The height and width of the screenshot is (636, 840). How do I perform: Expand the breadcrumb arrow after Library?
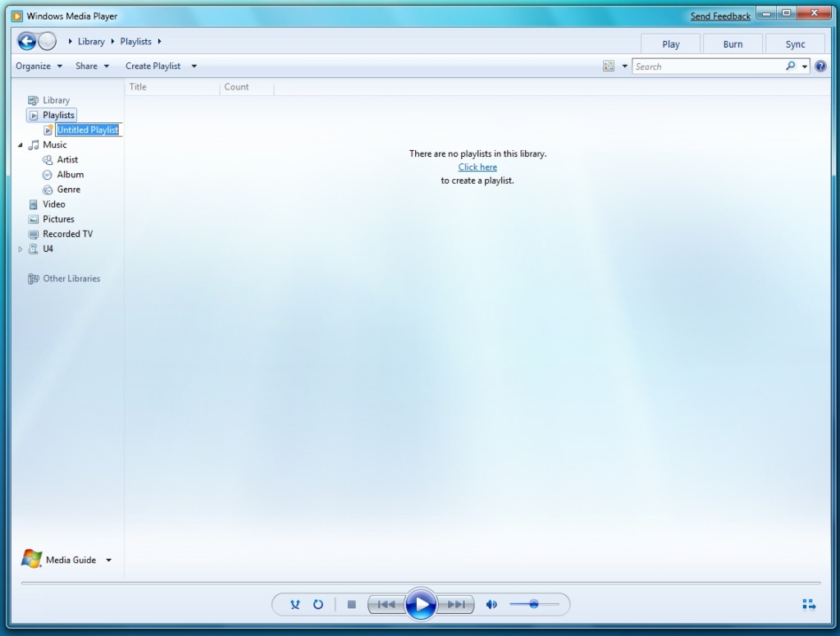point(112,41)
